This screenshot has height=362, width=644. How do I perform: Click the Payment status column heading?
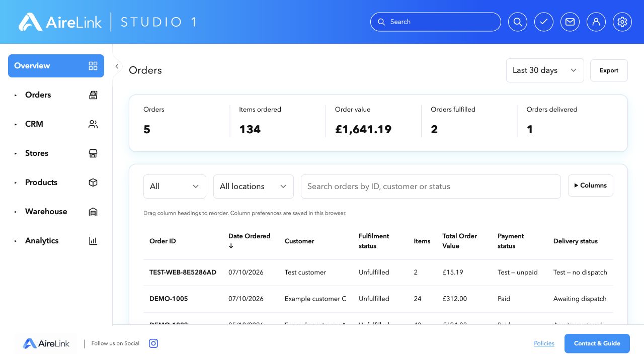point(511,241)
